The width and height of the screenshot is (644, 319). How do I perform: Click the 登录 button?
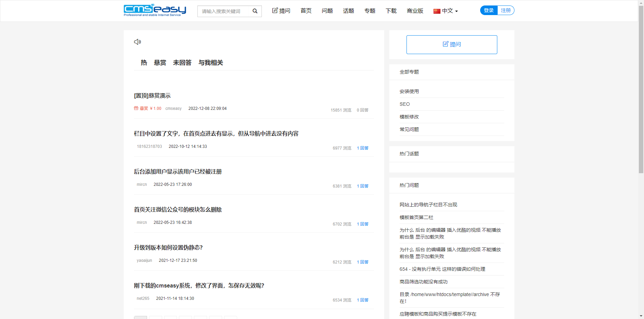pos(488,10)
